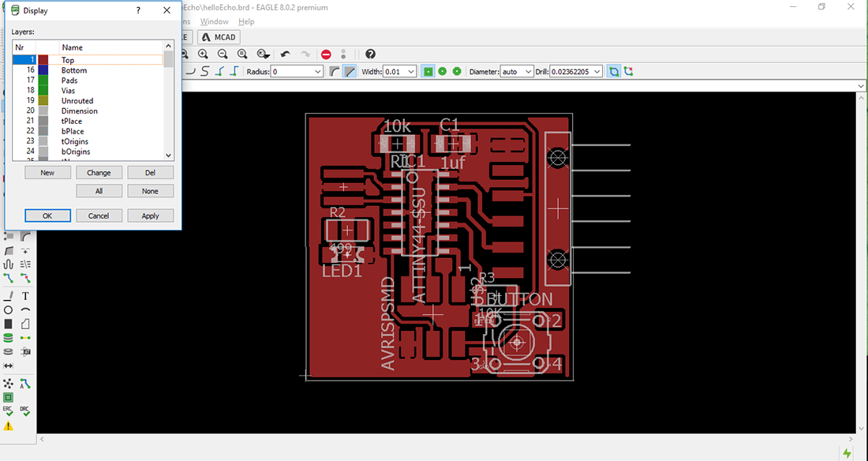Viewport: 868px width, 461px height.
Task: Select the straight miter style
Action: point(350,72)
